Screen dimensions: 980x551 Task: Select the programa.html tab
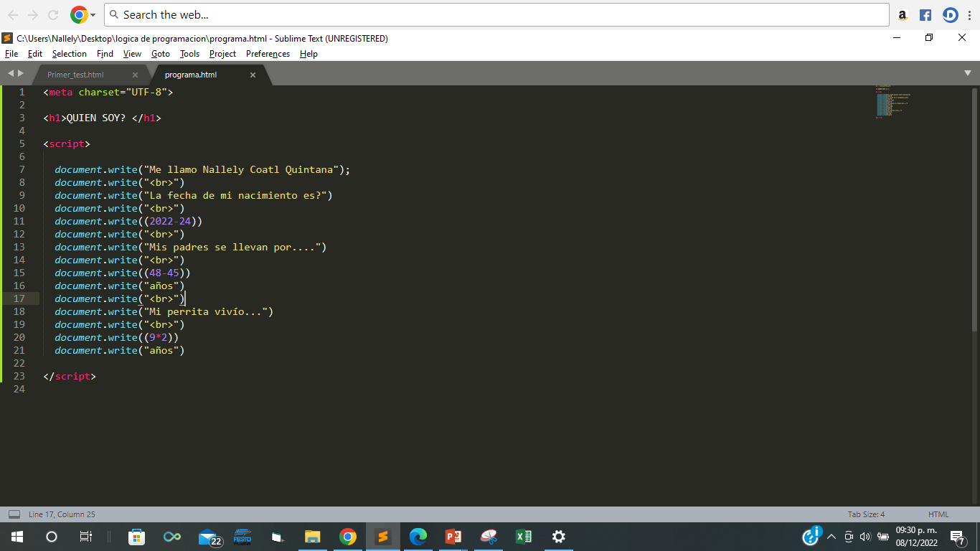(191, 75)
